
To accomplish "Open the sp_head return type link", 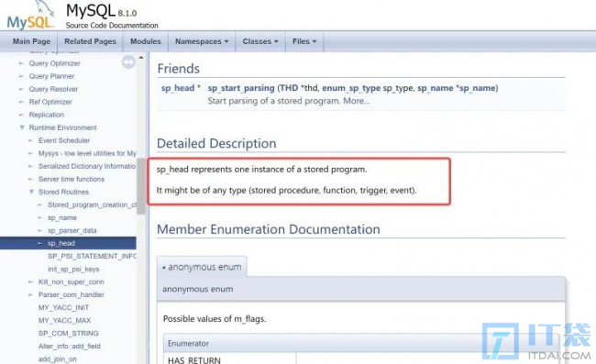I will tap(178, 88).
